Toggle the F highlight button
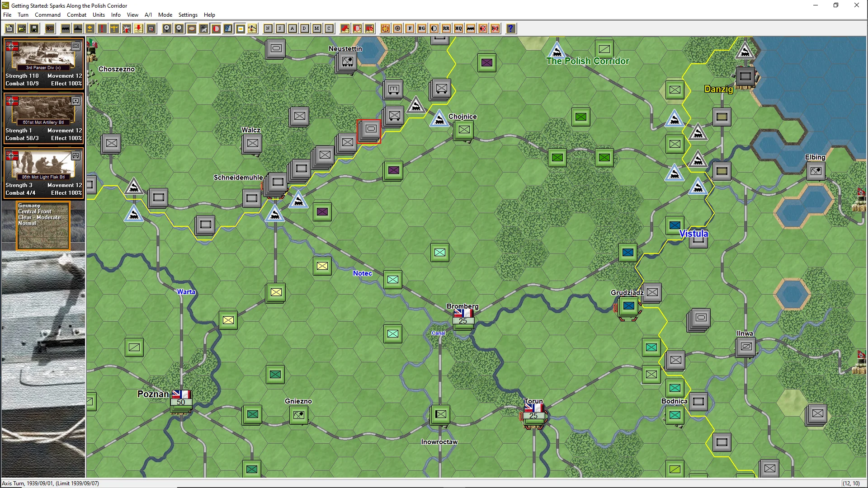868x488 pixels. (x=410, y=28)
